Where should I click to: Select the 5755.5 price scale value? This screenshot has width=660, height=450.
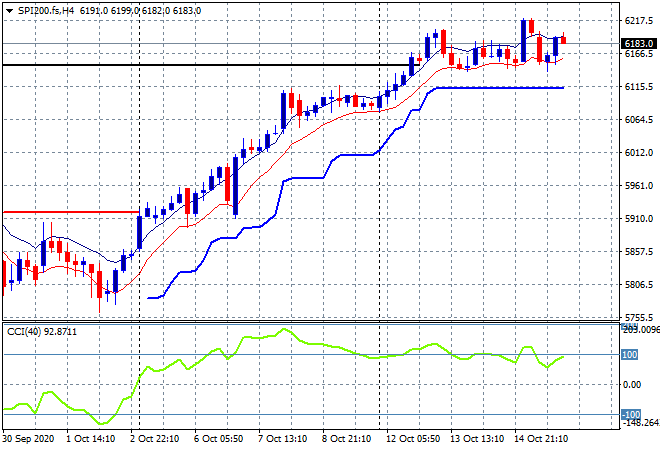(x=639, y=318)
